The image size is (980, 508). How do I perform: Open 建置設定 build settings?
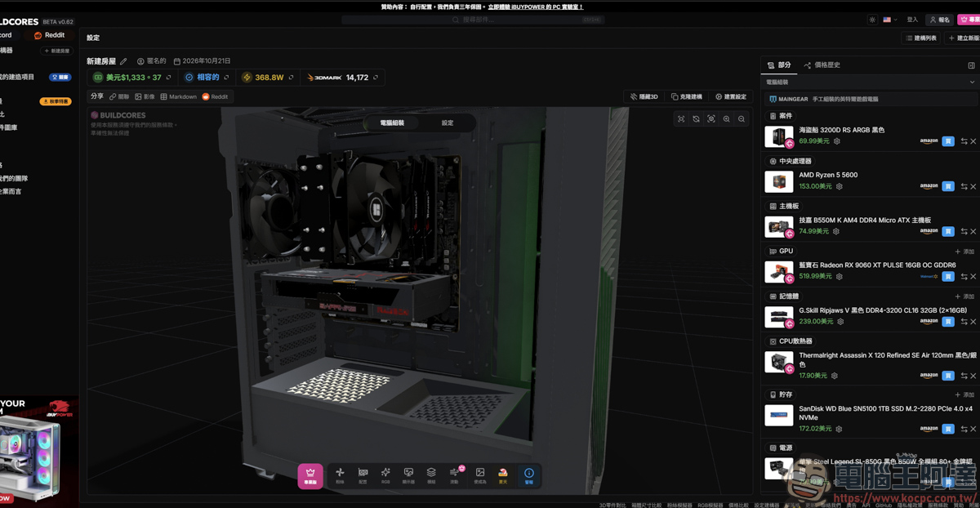730,96
